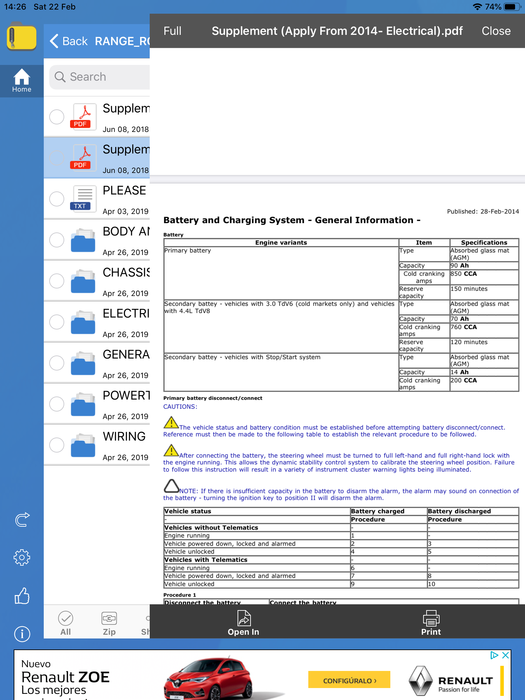Screen dimensions: 525x700
Task: Tap CONFIGÚRALO button in Renault ad
Action: 349,680
